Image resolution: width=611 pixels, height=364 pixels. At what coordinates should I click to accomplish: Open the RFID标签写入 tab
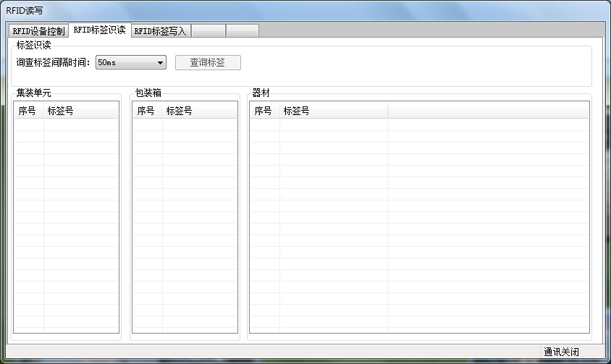pyautogui.click(x=160, y=31)
